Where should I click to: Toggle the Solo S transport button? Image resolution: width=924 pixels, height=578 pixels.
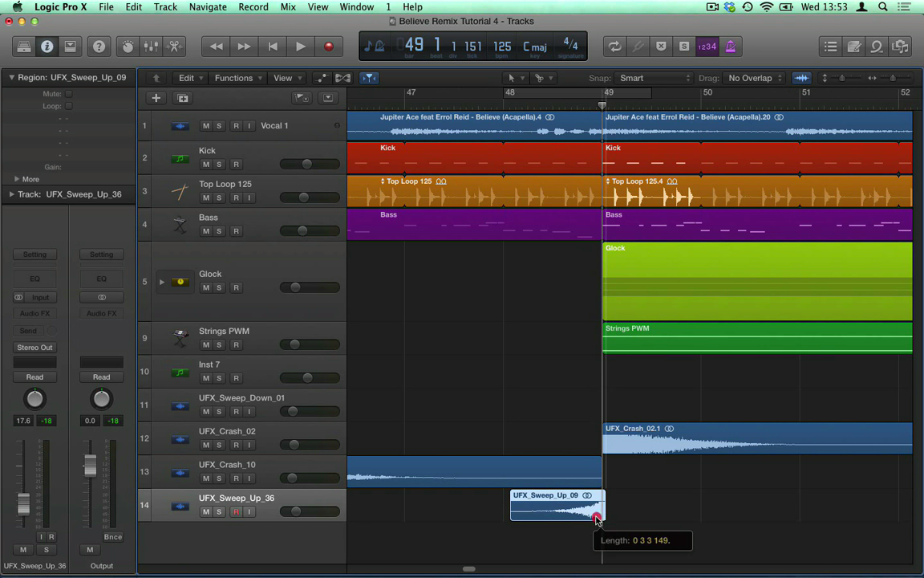[x=683, y=47]
